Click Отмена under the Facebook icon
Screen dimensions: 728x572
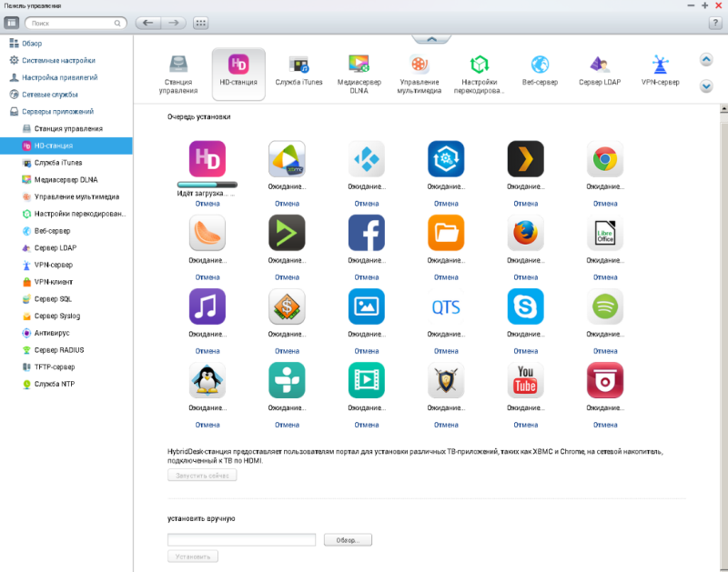[367, 277]
